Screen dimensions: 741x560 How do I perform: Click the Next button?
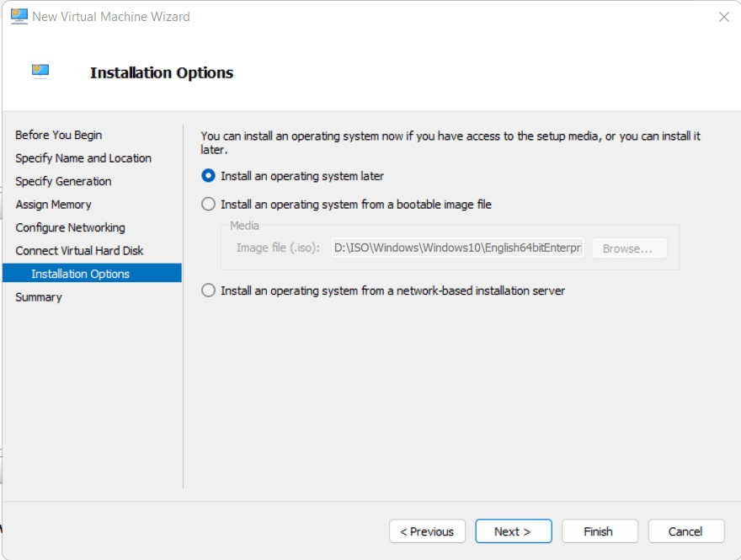click(513, 531)
